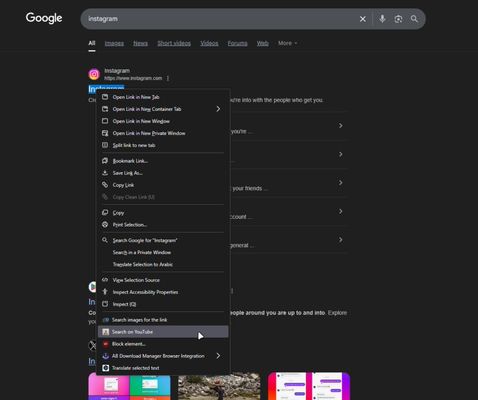Switch to the News results tab
The image size is (478, 400).
click(140, 43)
